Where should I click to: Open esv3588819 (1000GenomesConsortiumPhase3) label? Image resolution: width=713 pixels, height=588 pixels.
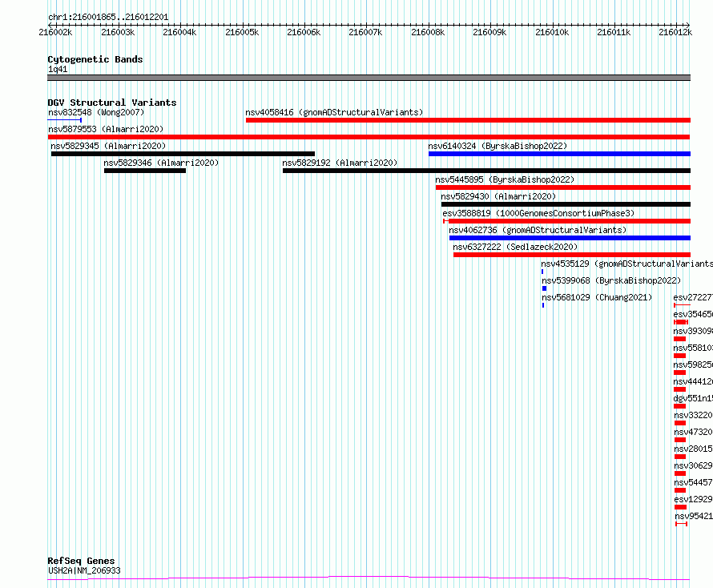tap(538, 213)
